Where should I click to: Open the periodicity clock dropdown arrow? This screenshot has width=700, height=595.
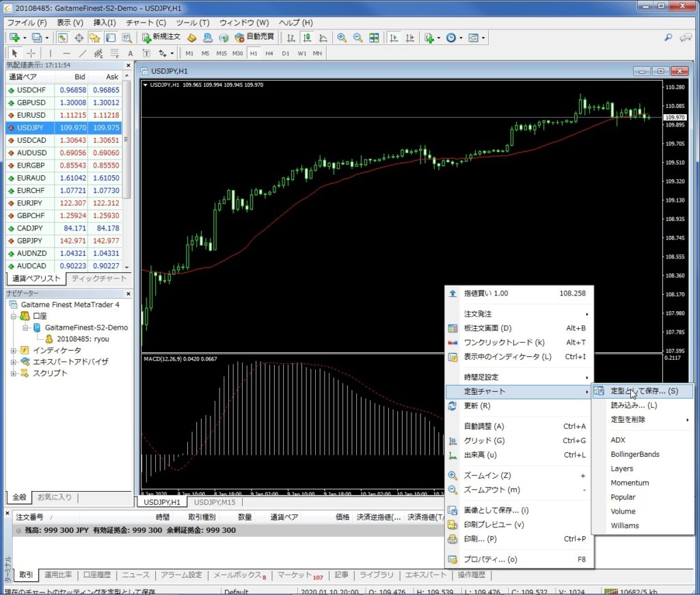461,38
